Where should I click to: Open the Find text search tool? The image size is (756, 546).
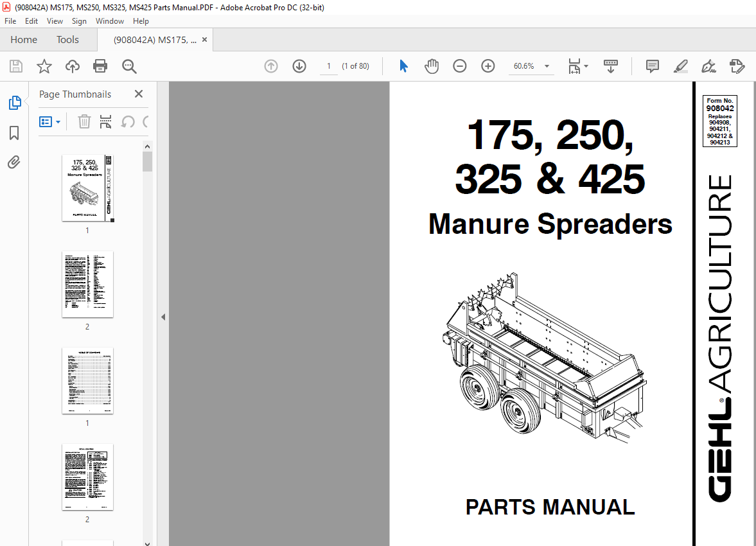pos(129,66)
